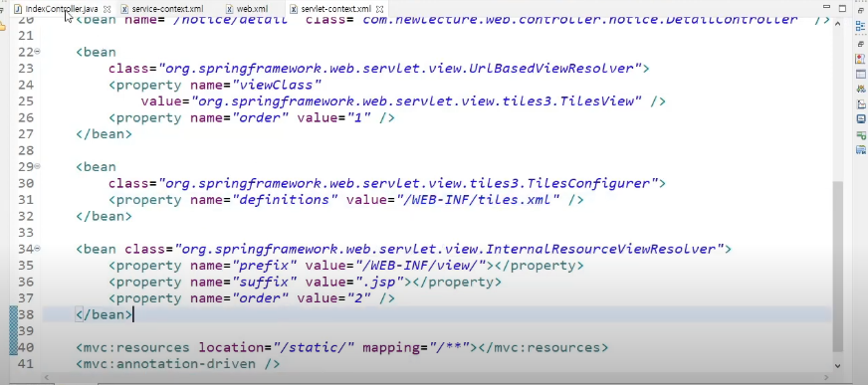This screenshot has height=385, width=868.
Task: Activate the servlet-context.xml tab
Action: click(336, 9)
